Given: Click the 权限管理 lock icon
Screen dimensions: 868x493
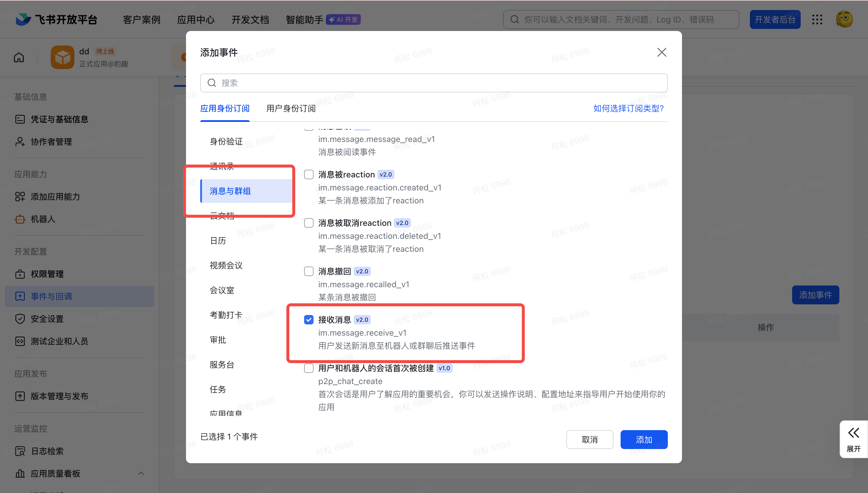Looking at the screenshot, I should 20,274.
